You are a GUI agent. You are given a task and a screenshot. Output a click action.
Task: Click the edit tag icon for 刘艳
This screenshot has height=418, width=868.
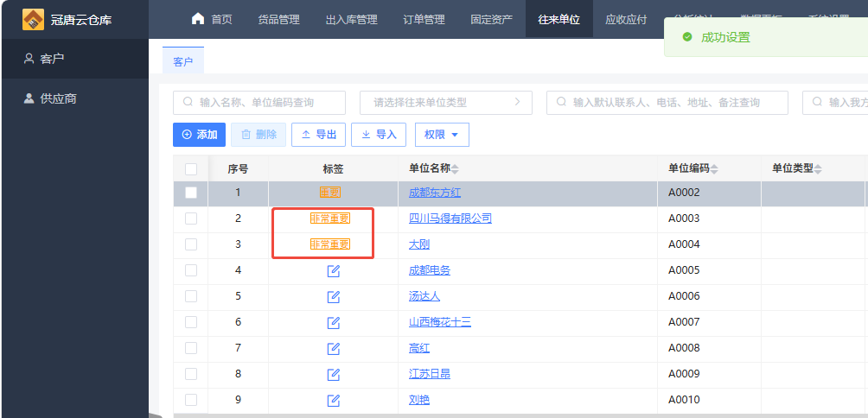pyautogui.click(x=333, y=401)
